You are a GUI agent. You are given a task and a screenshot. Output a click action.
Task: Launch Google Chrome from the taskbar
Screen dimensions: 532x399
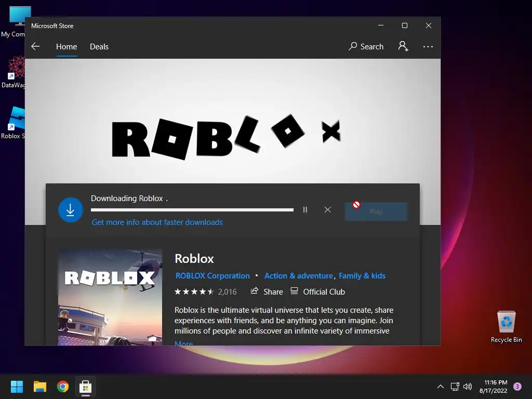click(63, 387)
